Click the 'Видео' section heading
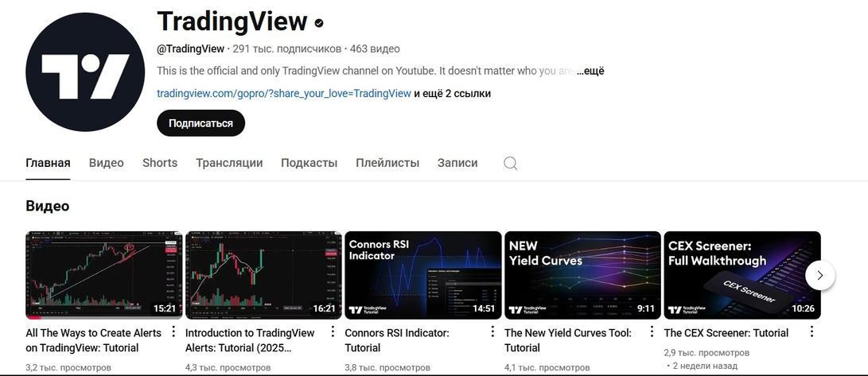868x376 pixels. pyautogui.click(x=48, y=206)
